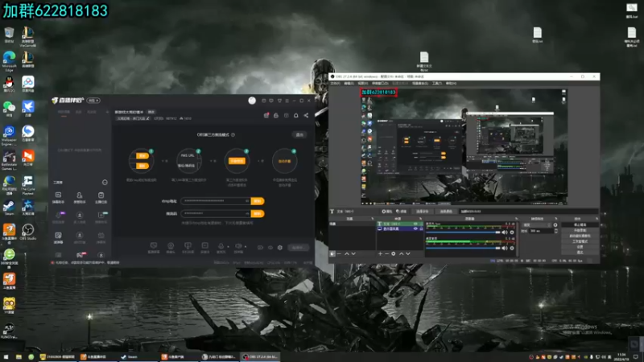Viewport: 644px width, 362px height.
Task: Open the File menu in OBS
Action: [x=336, y=84]
